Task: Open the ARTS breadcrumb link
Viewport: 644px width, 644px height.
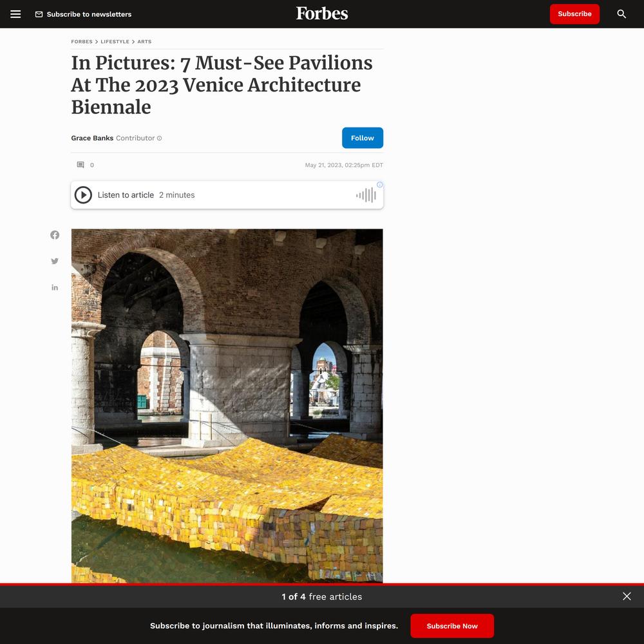Action: click(144, 41)
